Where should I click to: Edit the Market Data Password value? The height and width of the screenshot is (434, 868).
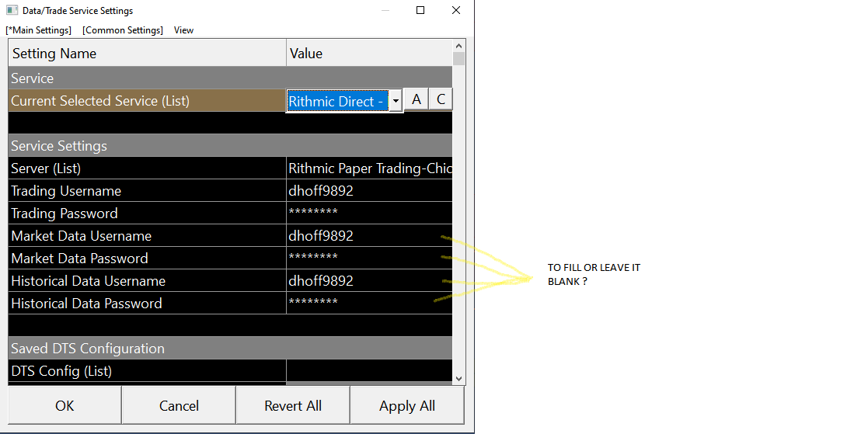pyautogui.click(x=369, y=259)
